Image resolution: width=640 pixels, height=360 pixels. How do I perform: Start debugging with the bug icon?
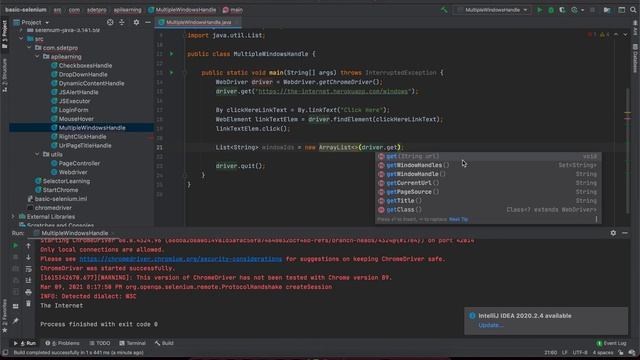pos(551,10)
